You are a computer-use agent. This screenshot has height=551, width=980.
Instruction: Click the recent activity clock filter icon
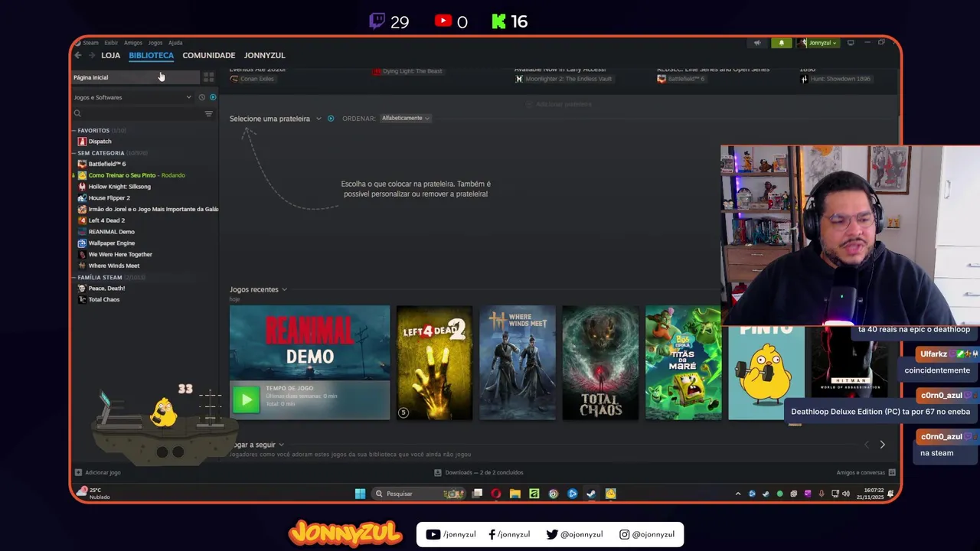click(201, 97)
